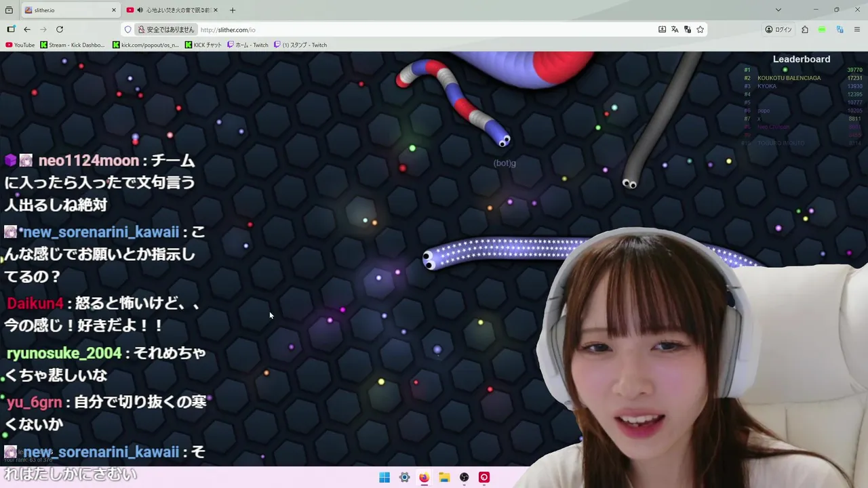Open the extensions puzzle piece menu
The height and width of the screenshot is (488, 868).
[805, 29]
